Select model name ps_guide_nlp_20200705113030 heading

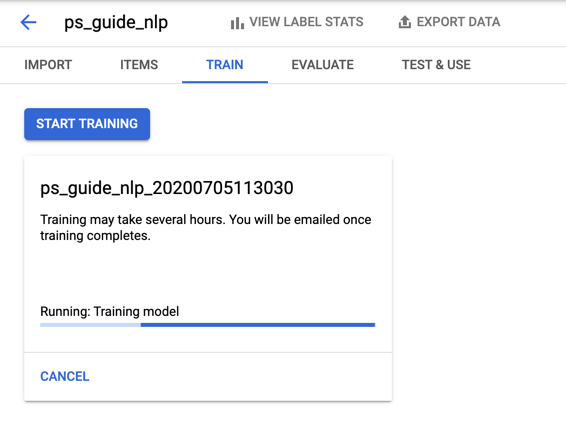coord(166,188)
